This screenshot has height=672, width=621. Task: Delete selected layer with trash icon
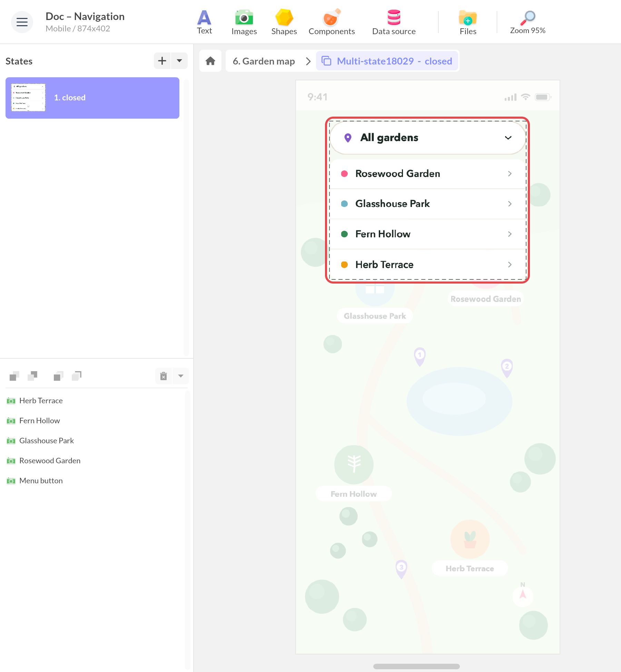164,376
